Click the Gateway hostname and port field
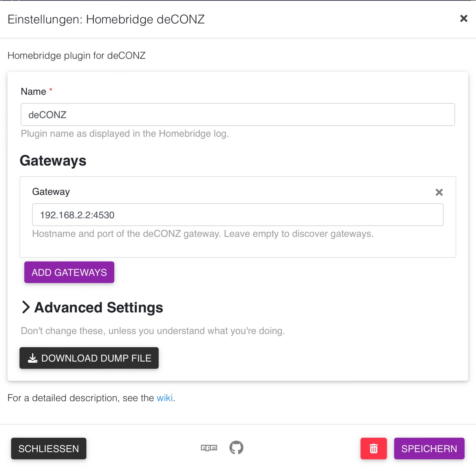The height and width of the screenshot is (471, 476). click(238, 215)
